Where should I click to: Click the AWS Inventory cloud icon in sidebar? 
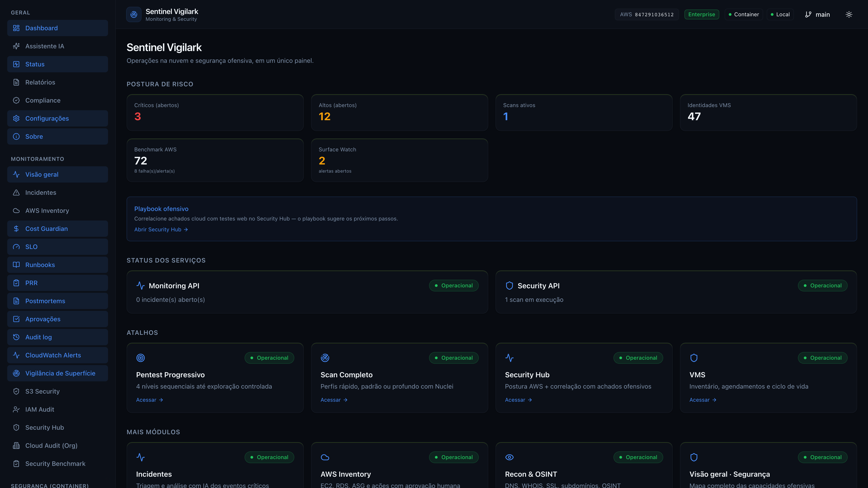16,211
